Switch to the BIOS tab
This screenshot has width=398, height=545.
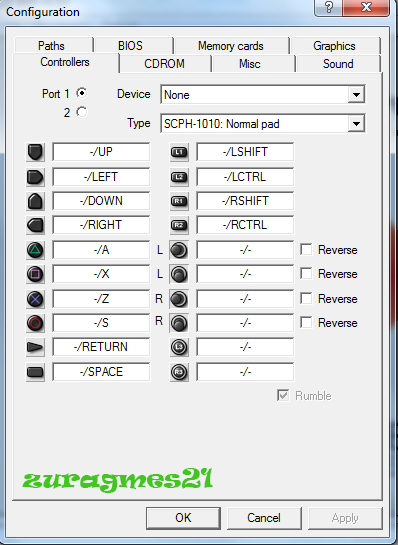134,46
